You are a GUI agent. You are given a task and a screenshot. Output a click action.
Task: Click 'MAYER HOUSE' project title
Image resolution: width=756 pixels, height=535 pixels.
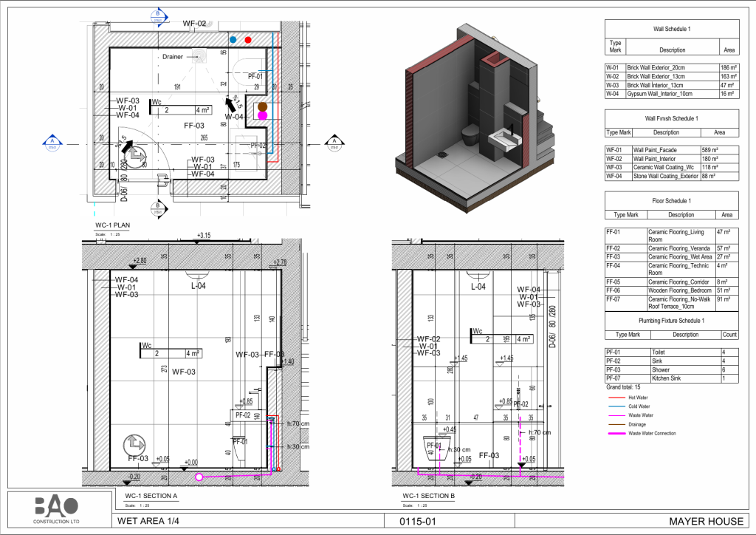point(706,522)
